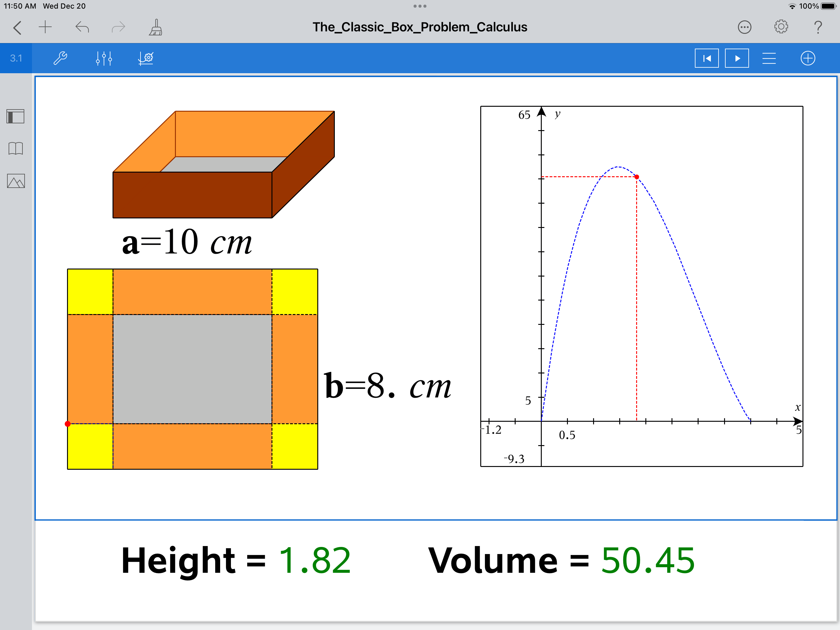Open the book reference panel

(x=16, y=148)
